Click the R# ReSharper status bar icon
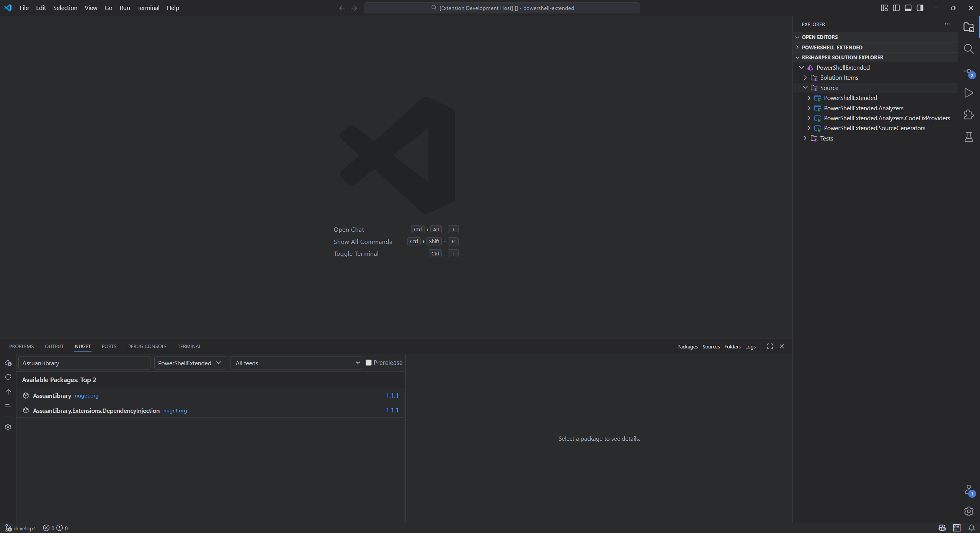Viewport: 980px width, 533px height. pos(957,528)
